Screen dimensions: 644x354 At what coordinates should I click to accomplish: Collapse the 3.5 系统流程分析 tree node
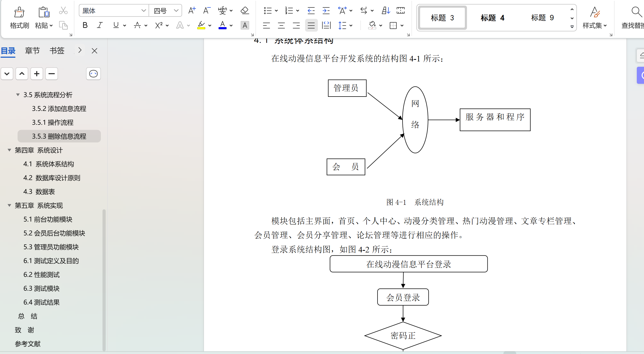click(18, 95)
